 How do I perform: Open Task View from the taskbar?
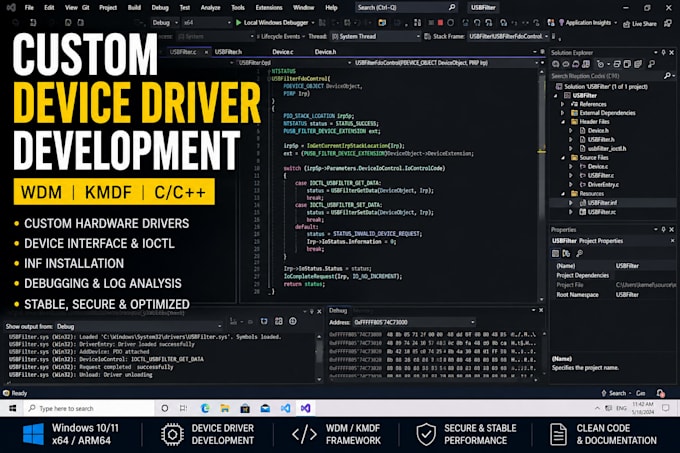[x=183, y=408]
